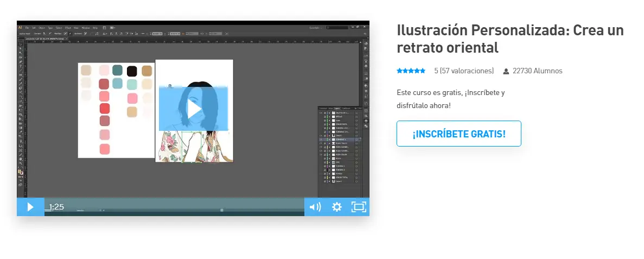644x259 pixels.
Task: Open the Edit menu in Illustrator
Action: (34, 28)
